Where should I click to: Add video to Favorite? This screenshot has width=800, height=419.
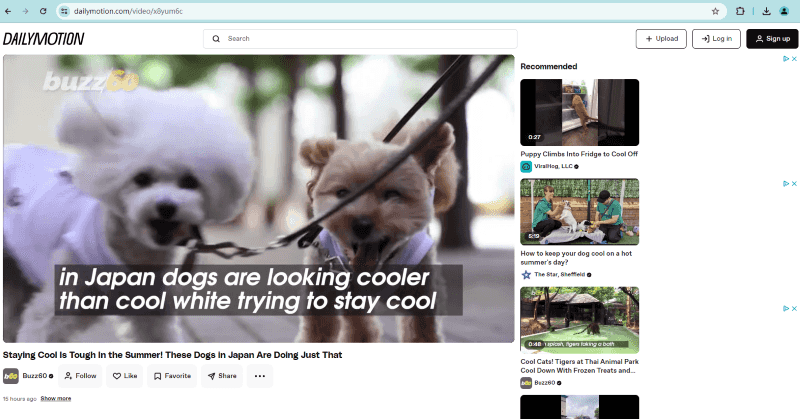click(172, 376)
